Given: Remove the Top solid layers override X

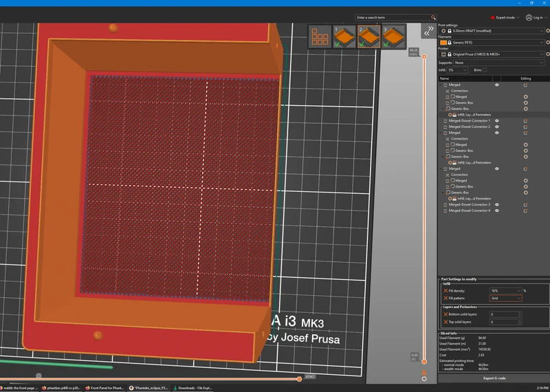Looking at the screenshot, I should [x=445, y=322].
